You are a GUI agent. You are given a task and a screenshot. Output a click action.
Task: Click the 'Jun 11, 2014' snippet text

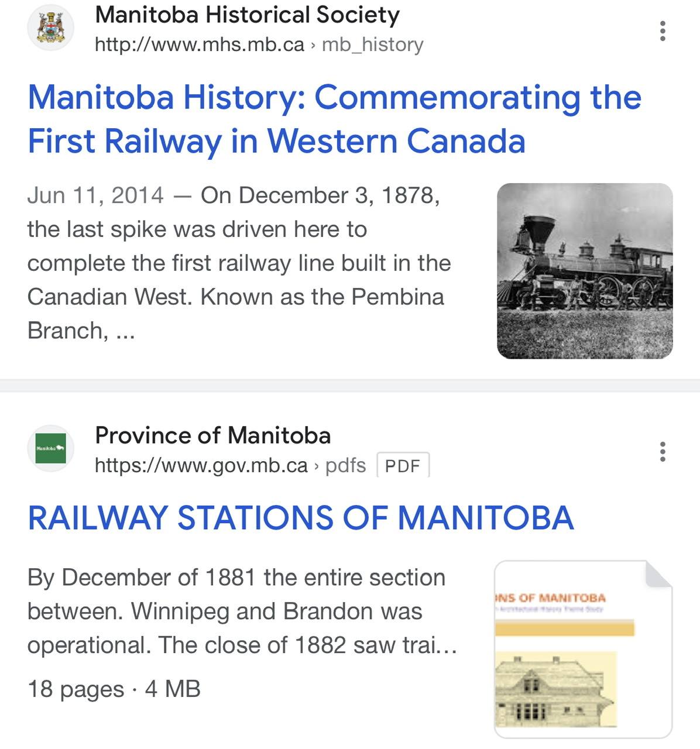pyautogui.click(x=95, y=195)
